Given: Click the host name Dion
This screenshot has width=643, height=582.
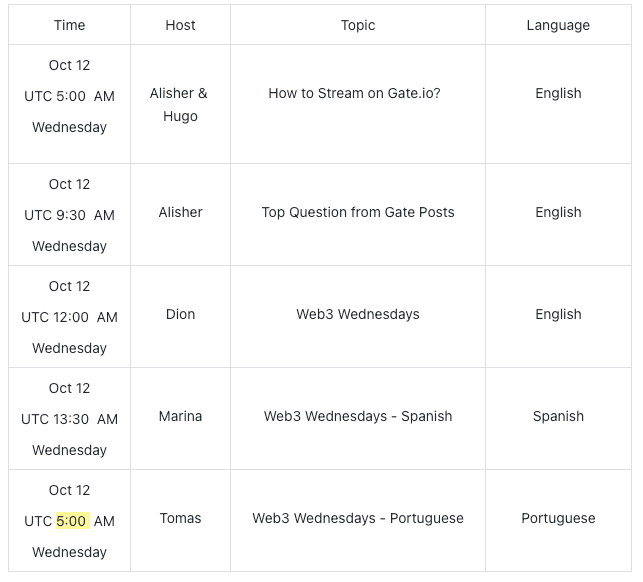Looking at the screenshot, I should 180,314.
